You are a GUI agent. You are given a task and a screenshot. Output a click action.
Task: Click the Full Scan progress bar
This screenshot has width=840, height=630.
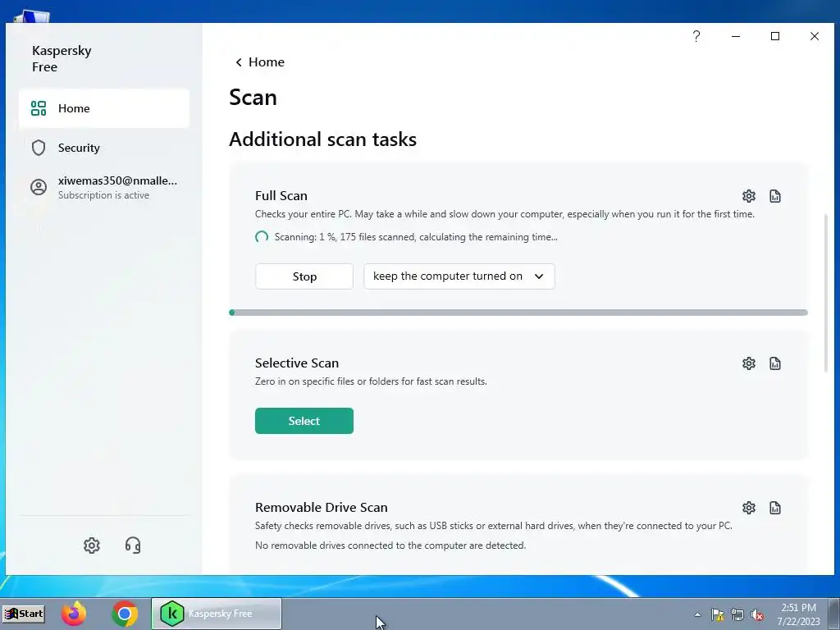tap(518, 313)
